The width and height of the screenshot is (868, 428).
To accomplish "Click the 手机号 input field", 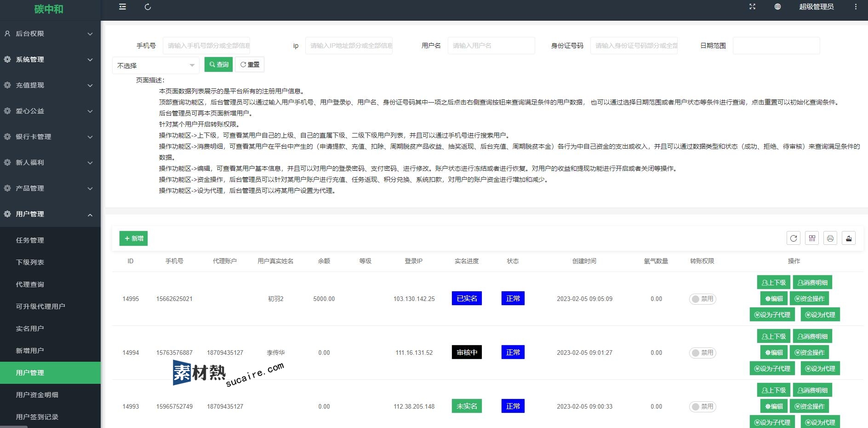I will (206, 46).
